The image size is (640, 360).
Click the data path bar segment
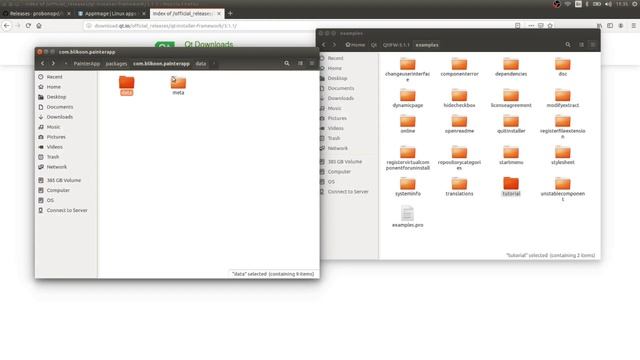(x=200, y=64)
